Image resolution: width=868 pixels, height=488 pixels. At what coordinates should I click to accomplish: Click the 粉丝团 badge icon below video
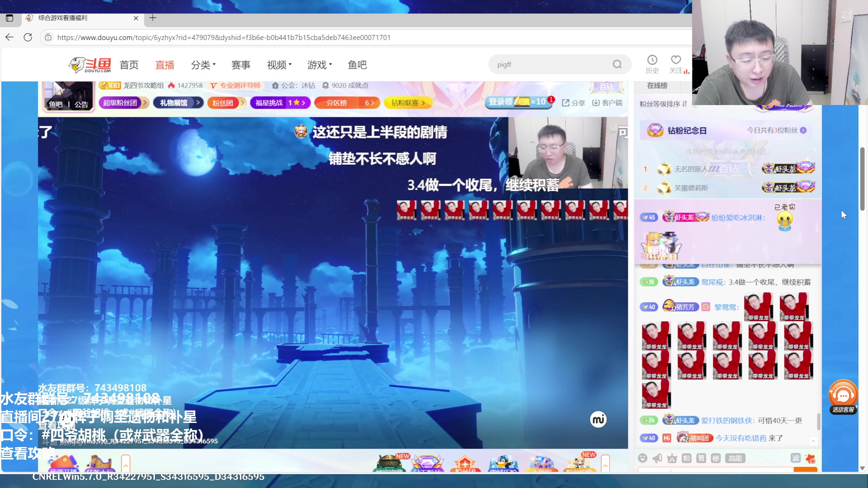coord(466,463)
